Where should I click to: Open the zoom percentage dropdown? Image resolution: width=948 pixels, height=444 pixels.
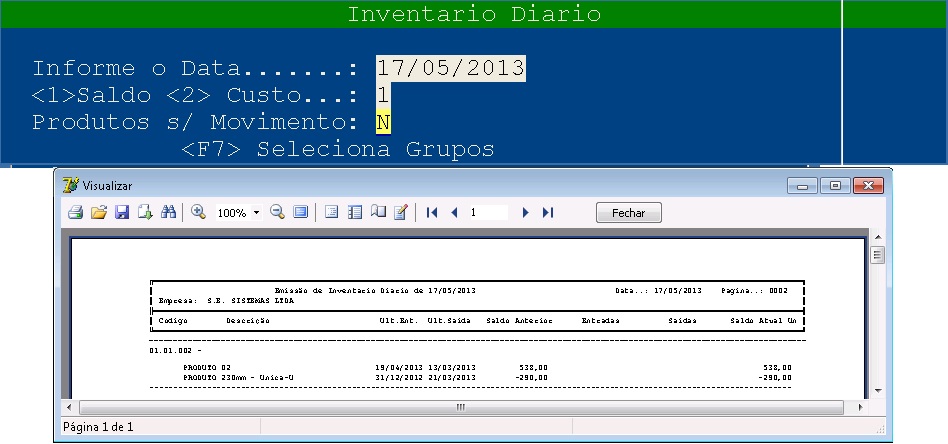point(256,213)
